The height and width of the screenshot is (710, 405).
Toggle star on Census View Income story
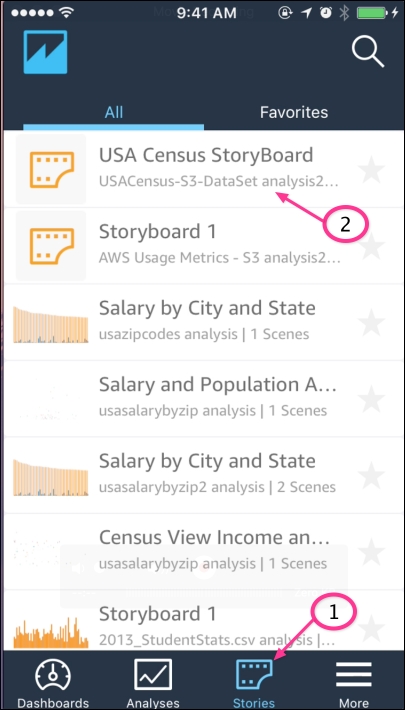(x=371, y=552)
